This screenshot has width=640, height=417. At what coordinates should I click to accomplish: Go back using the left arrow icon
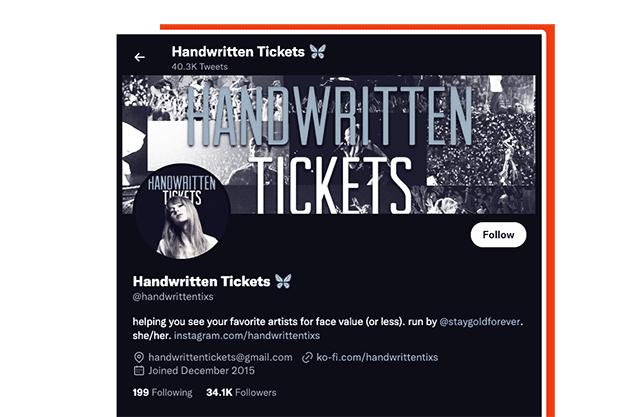140,57
